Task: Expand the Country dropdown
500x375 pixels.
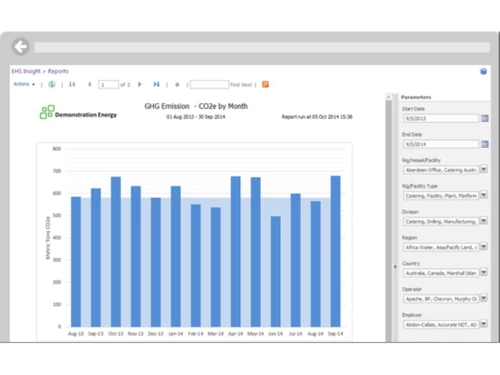Action: [x=484, y=272]
